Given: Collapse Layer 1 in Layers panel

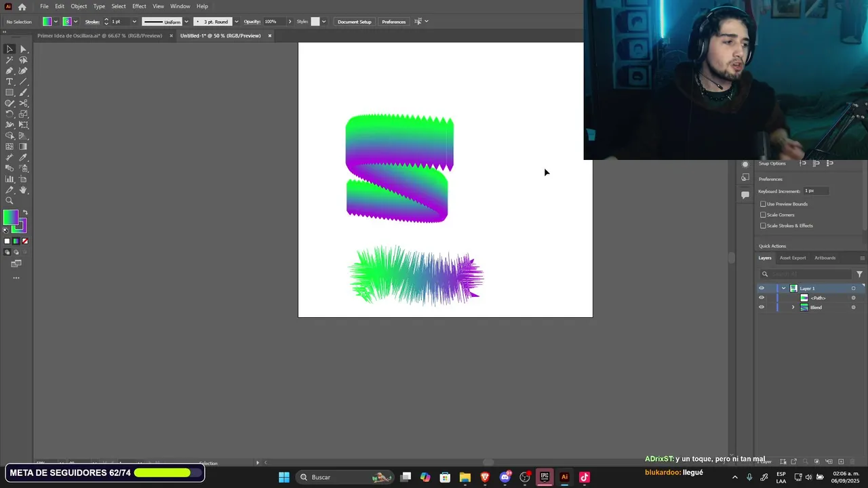Looking at the screenshot, I should click(783, 288).
